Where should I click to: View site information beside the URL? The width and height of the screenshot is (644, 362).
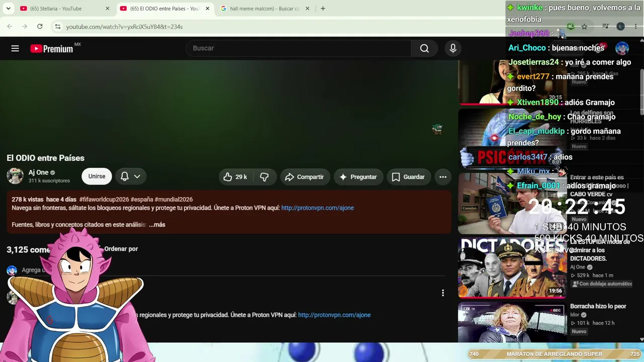pos(57,27)
